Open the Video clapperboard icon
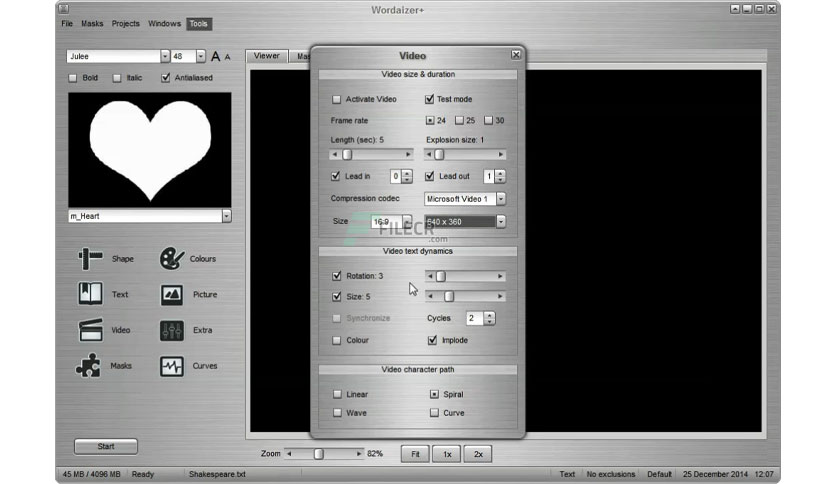836x484 pixels. (90, 330)
